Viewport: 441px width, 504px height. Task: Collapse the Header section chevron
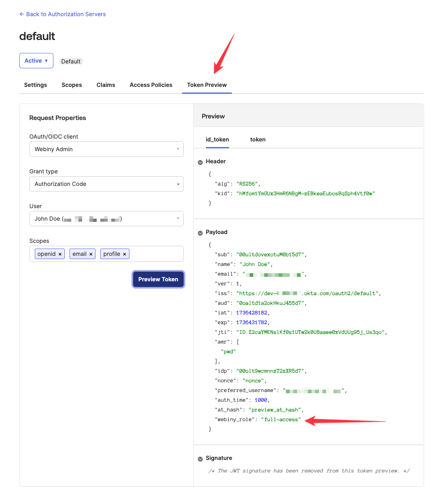pyautogui.click(x=200, y=162)
